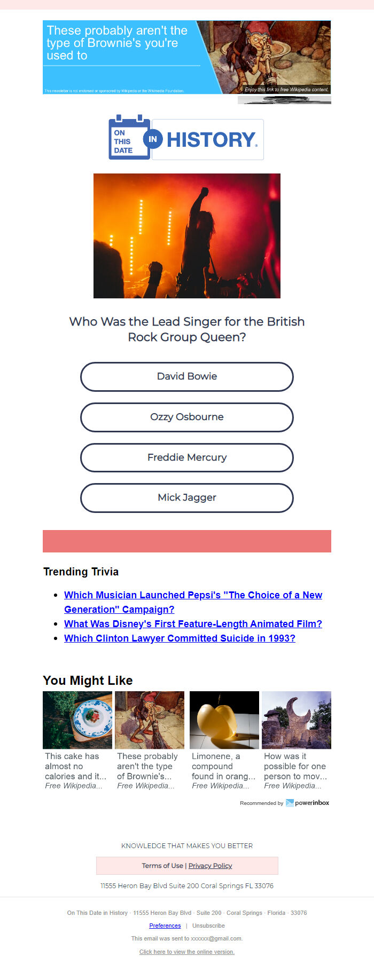
Task: Click the Unsubscribe link
Action: 208,926
